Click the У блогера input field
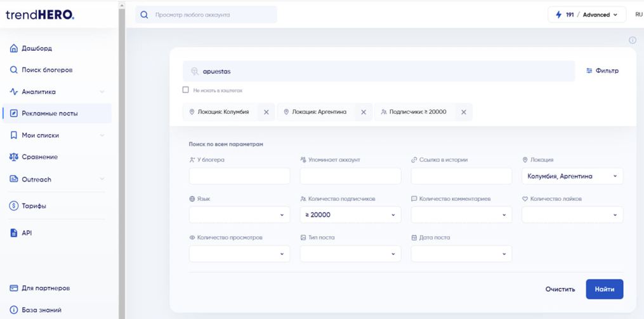This screenshot has height=319, width=644. [239, 176]
